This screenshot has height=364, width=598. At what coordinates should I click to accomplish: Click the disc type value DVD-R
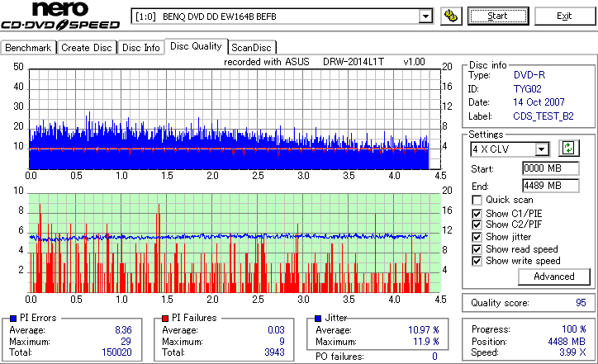click(529, 75)
